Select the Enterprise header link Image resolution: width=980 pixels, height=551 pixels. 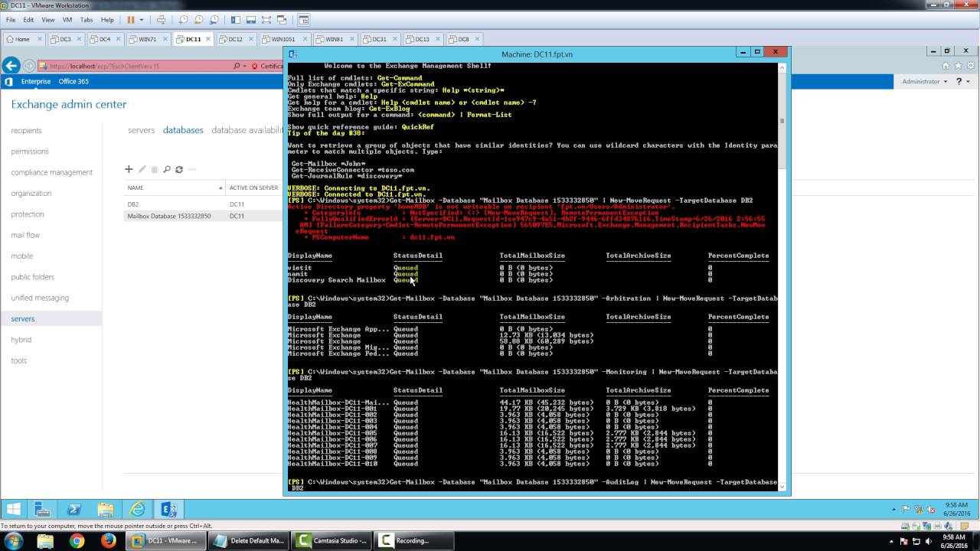[x=36, y=81]
